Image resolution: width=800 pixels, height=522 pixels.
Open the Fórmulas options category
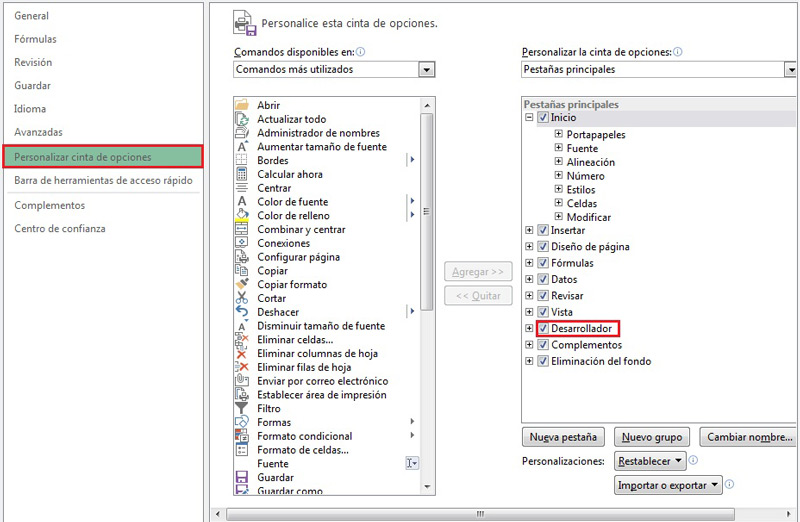(x=35, y=39)
